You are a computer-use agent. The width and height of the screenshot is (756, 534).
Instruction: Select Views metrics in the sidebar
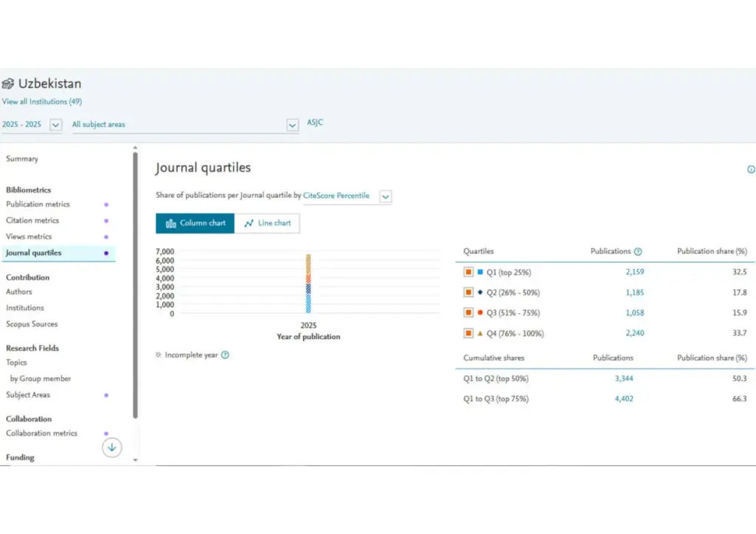[x=29, y=237]
